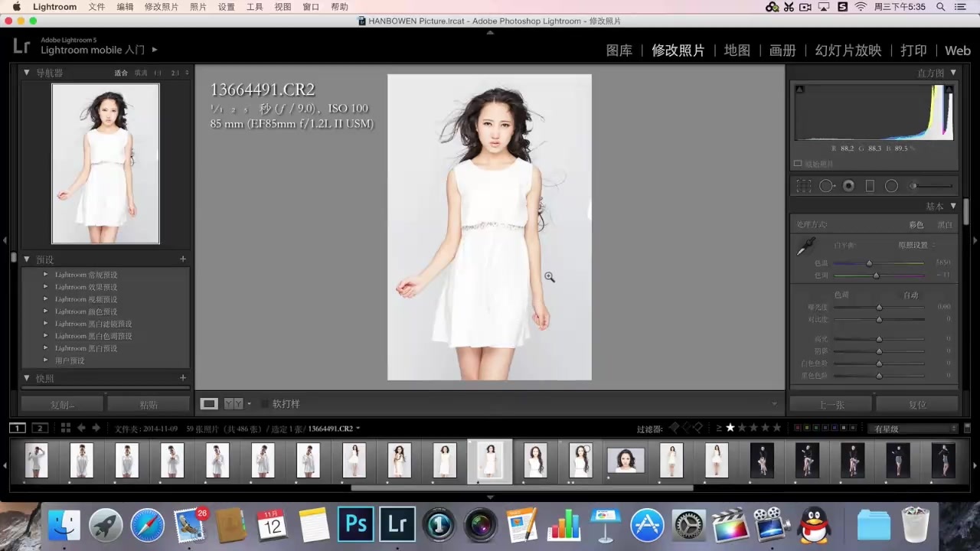Screen dimensions: 980x551
Task: Collapse the 直方图 panel
Action: [x=953, y=73]
